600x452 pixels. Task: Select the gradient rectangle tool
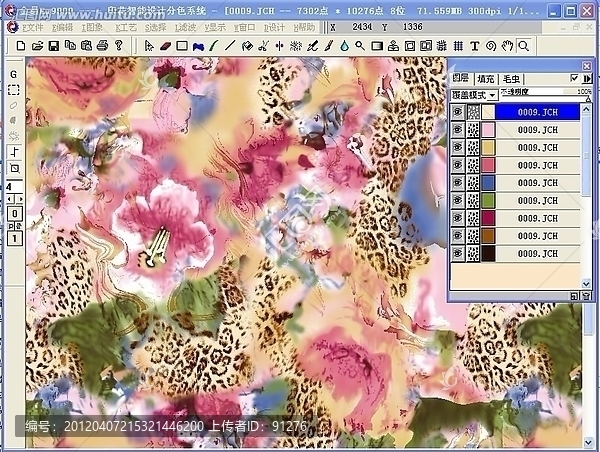point(377,46)
